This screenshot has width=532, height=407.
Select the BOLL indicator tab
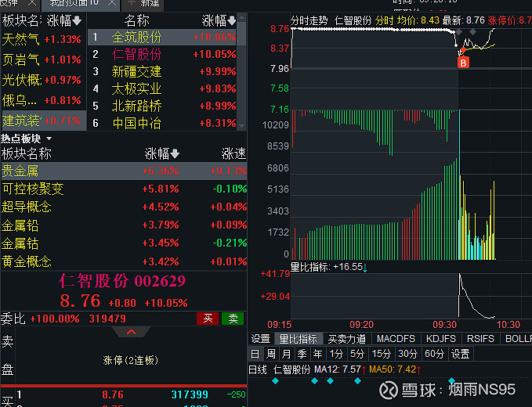(x=517, y=339)
